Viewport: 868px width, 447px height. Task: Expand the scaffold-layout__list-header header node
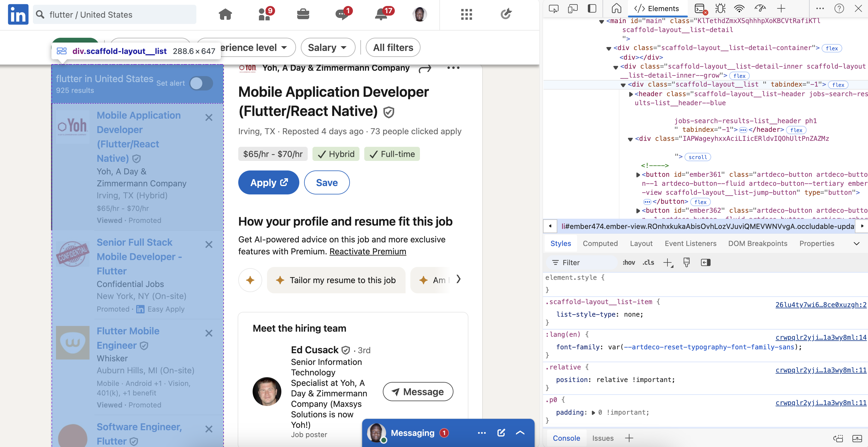pyautogui.click(x=631, y=94)
